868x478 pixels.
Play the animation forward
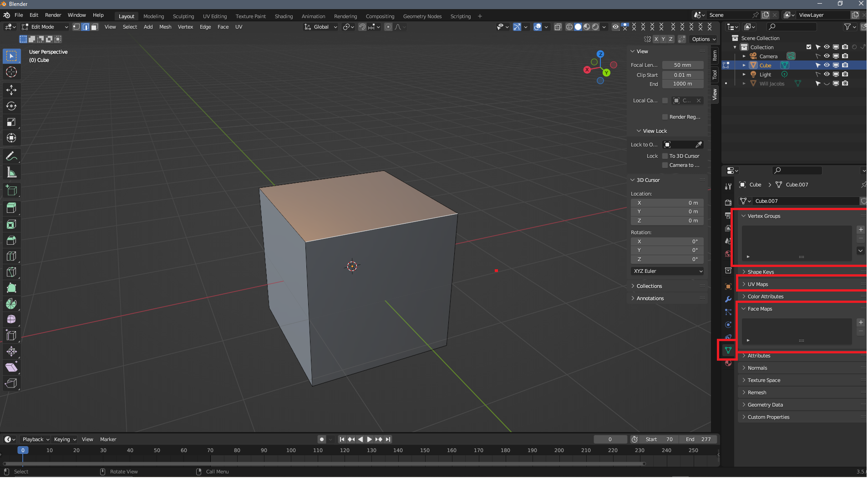[x=370, y=439]
